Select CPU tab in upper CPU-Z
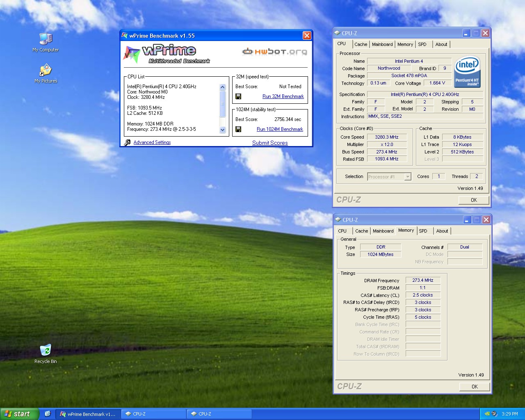The width and height of the screenshot is (525, 420). [342, 43]
